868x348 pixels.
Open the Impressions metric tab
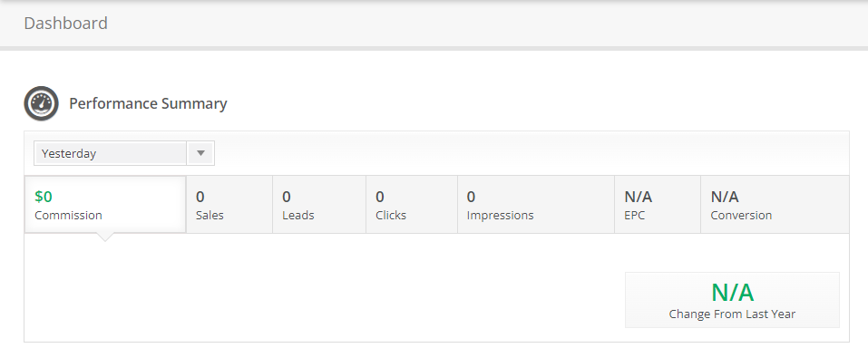pyautogui.click(x=536, y=205)
